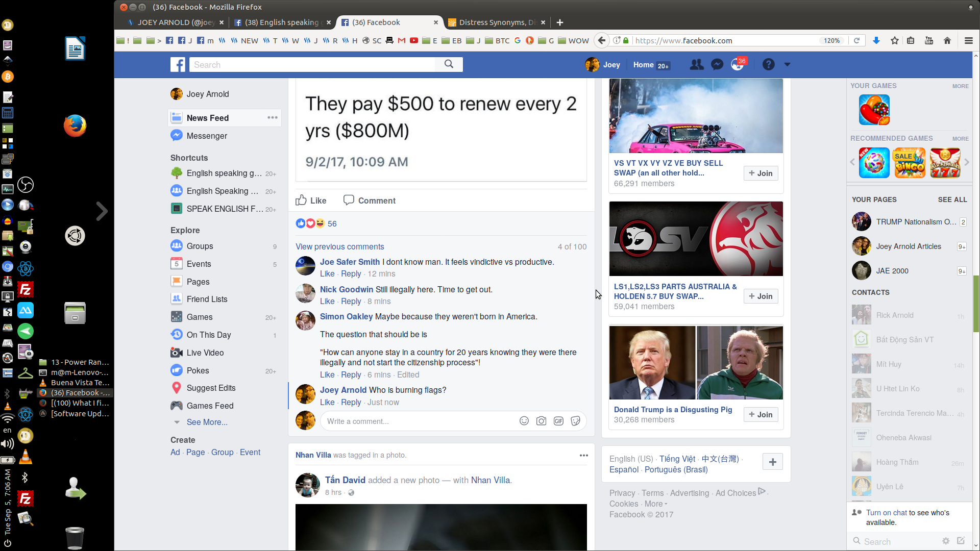Click the Like thumbs-up on post
The height and width of the screenshot is (551, 980).
[311, 201]
